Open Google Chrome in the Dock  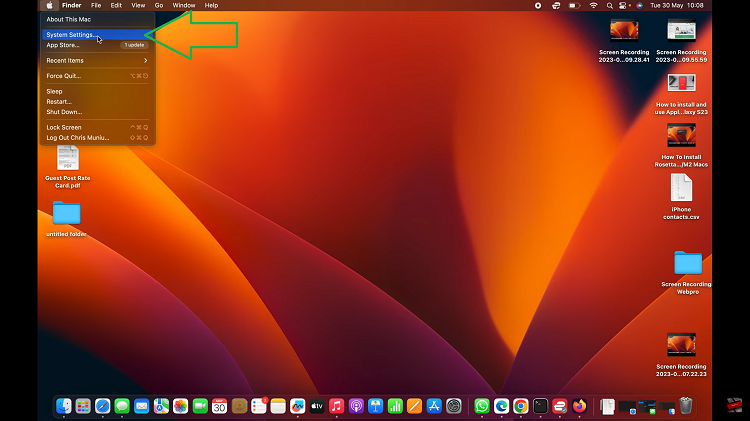521,406
